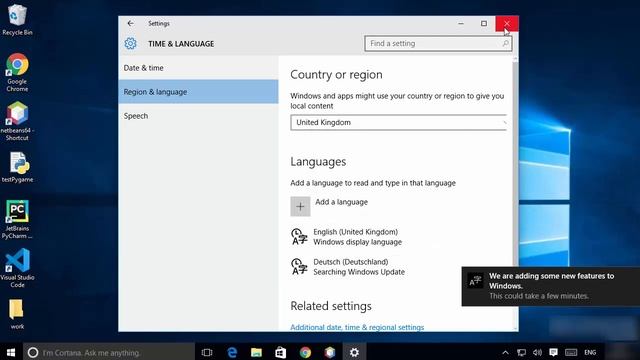Click the Settings gear on the taskbar
Viewport: 640px width, 360px height.
click(x=354, y=352)
